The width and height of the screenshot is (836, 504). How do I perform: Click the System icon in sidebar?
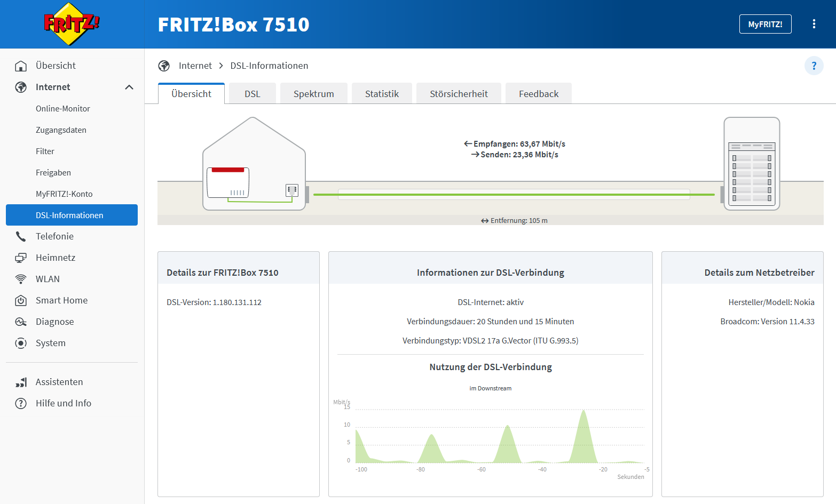click(21, 343)
